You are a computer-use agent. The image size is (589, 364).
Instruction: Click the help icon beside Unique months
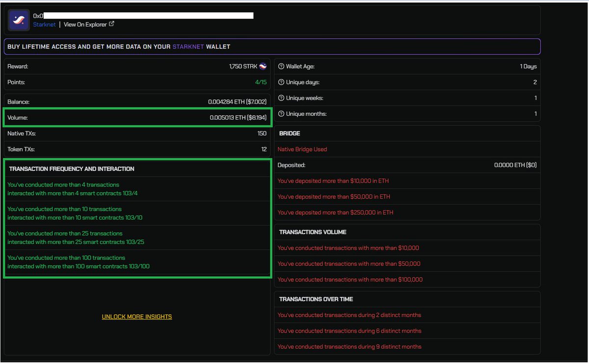281,114
